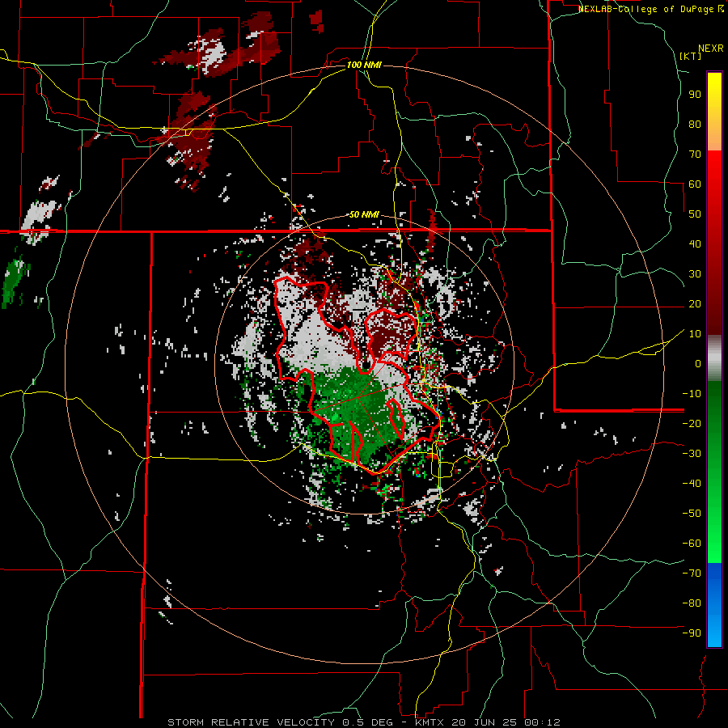Click the legend value "-40"
The width and height of the screenshot is (728, 728).
(x=692, y=484)
